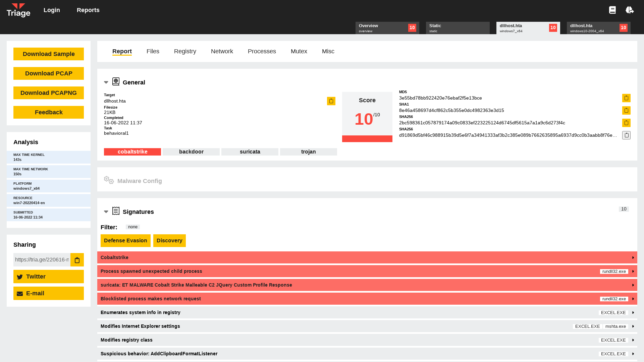Open the Reports page
The height and width of the screenshot is (362, 644).
point(88,10)
